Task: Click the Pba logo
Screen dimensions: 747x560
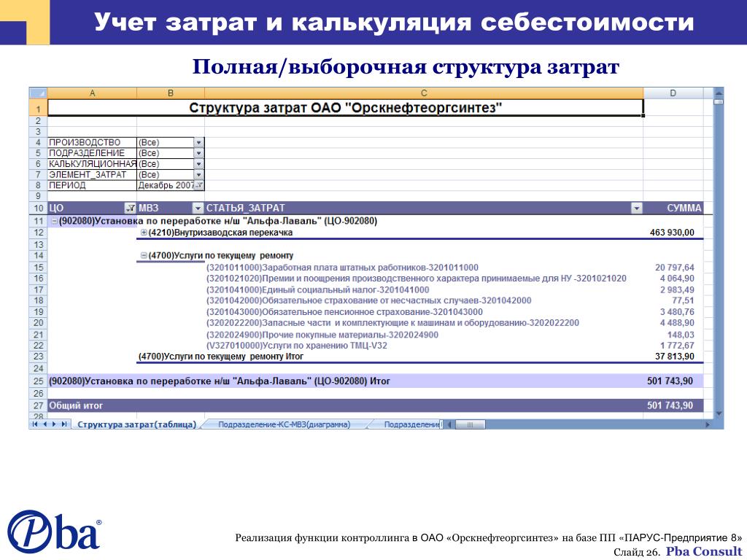Action: (54, 531)
